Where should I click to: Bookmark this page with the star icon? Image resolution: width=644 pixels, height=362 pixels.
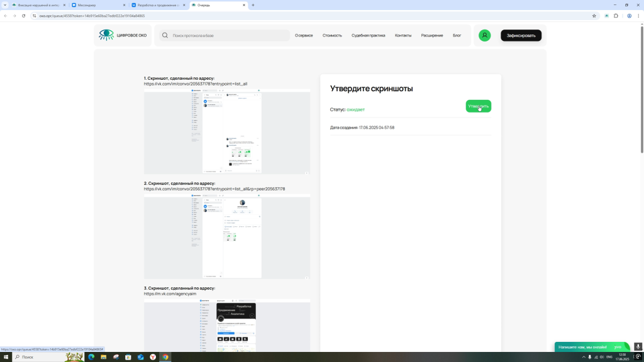[x=594, y=16]
